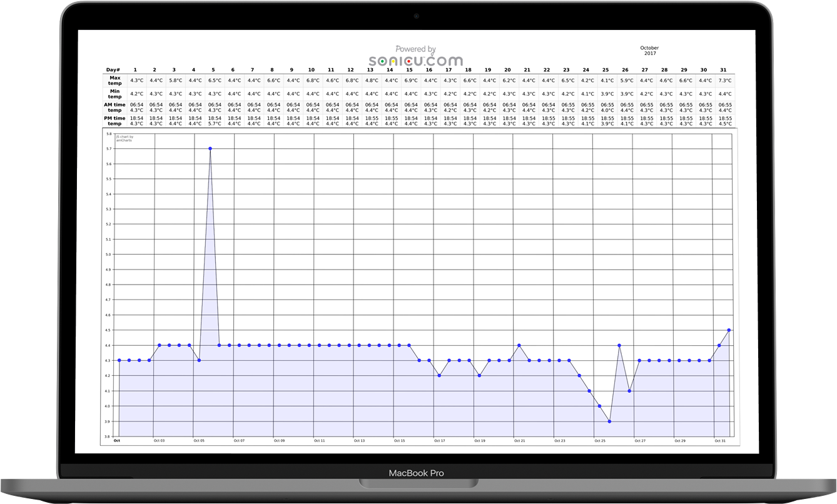This screenshot has width=837, height=504.
Task: Select the 5.7°C spike data point near Oct 05
Action: point(210,148)
